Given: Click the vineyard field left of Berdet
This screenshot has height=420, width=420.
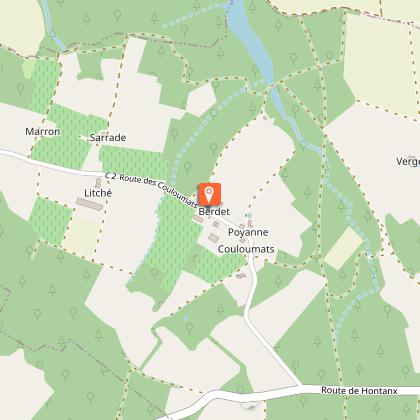Looking at the screenshot, I should [175, 240].
